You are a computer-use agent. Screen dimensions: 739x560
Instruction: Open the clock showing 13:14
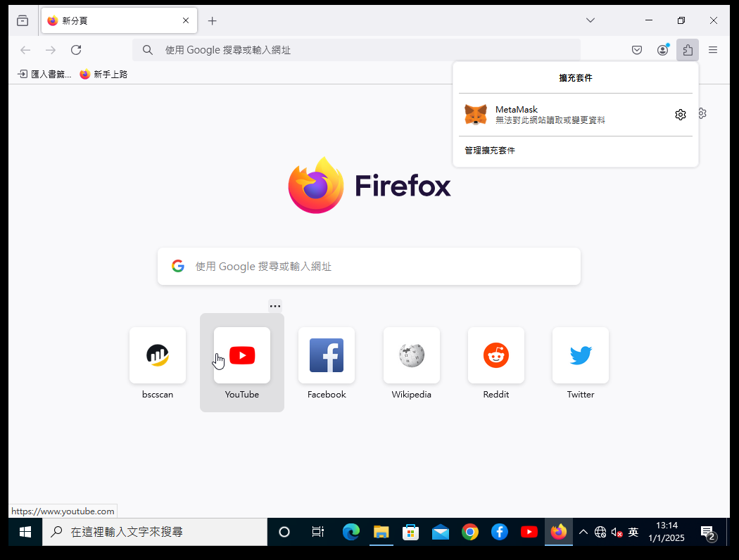coord(667,532)
